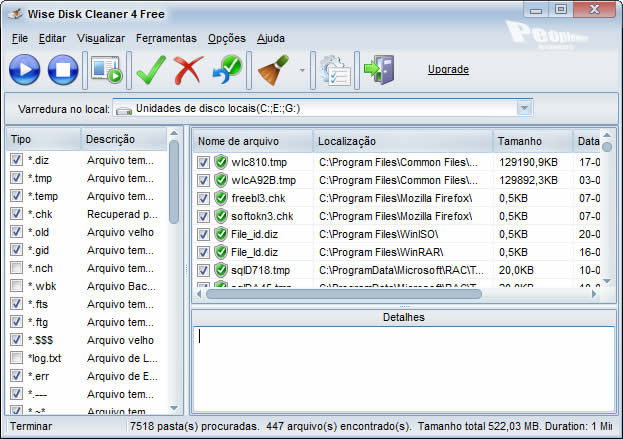This screenshot has width=623, height=439.
Task: Click the file list horizontal scrollbar
Action: click(x=340, y=293)
